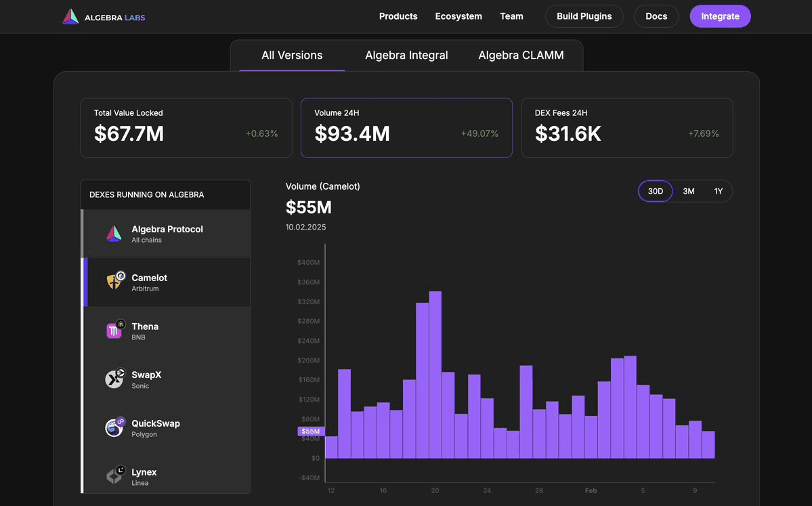Image resolution: width=812 pixels, height=506 pixels.
Task: Select the Algebra Protocol icon in sidebar
Action: [x=113, y=232]
